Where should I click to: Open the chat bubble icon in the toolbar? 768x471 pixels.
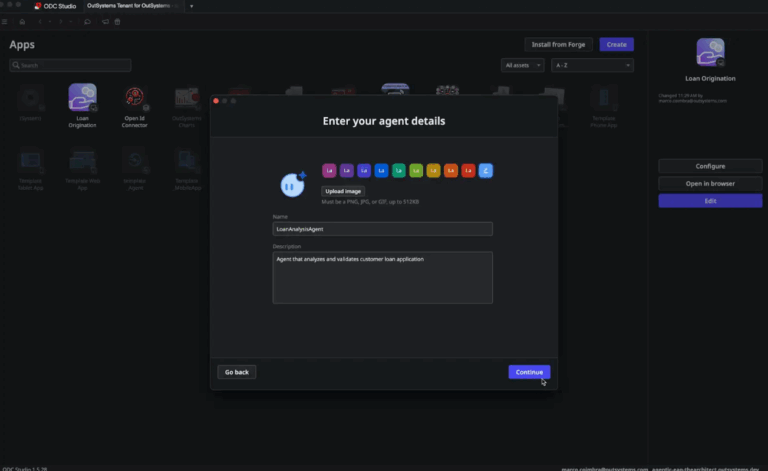[x=87, y=22]
